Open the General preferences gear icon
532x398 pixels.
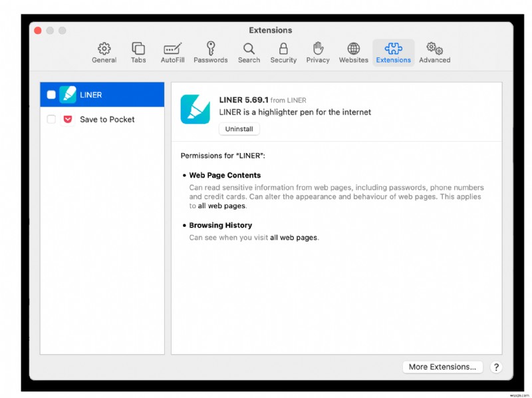point(104,49)
